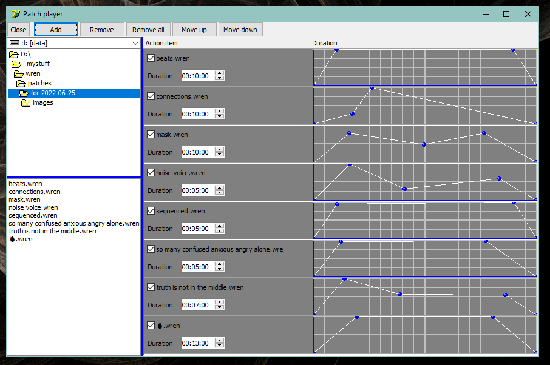Image resolution: width=550 pixels, height=365 pixels.
Task: Select 'truth is not in the middle.wren' in file list
Action: [52, 231]
